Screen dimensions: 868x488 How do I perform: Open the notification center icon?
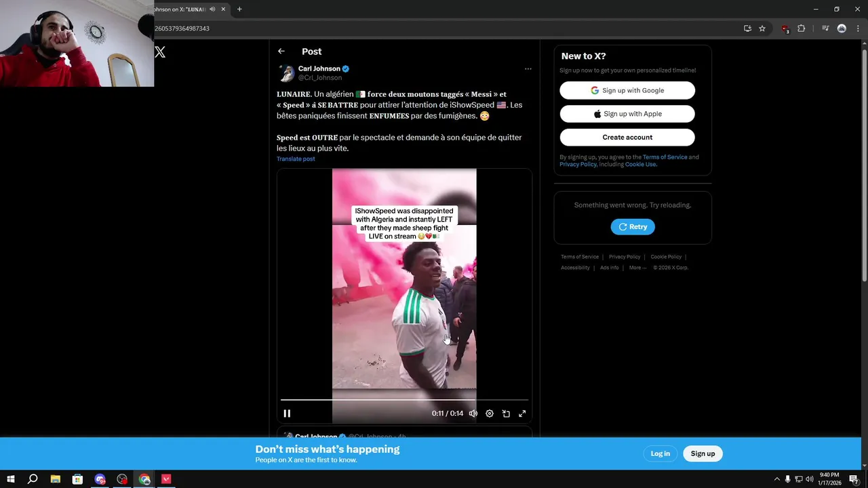coord(854,479)
